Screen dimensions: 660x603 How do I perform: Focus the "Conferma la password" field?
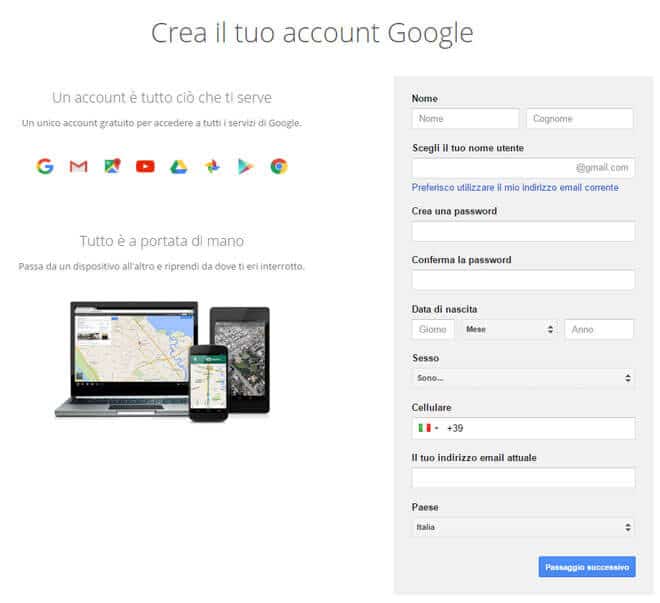tap(523, 280)
